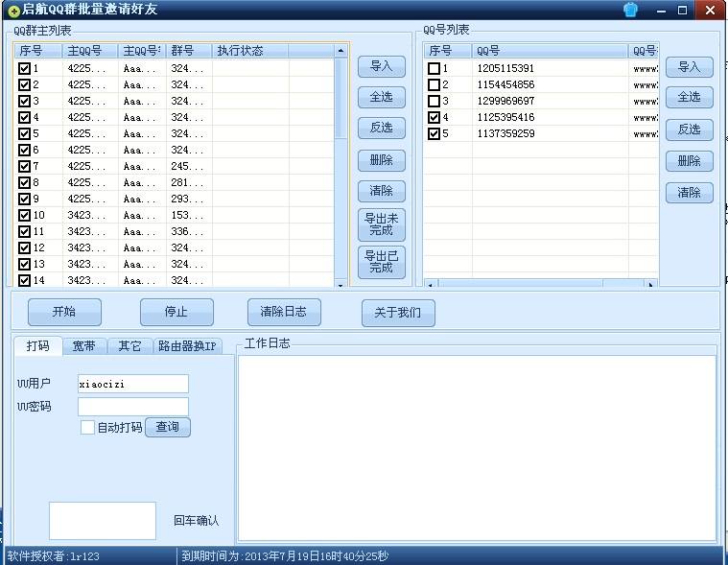The image size is (728, 565).
Task: Click the UU用户 input field
Action: [133, 384]
